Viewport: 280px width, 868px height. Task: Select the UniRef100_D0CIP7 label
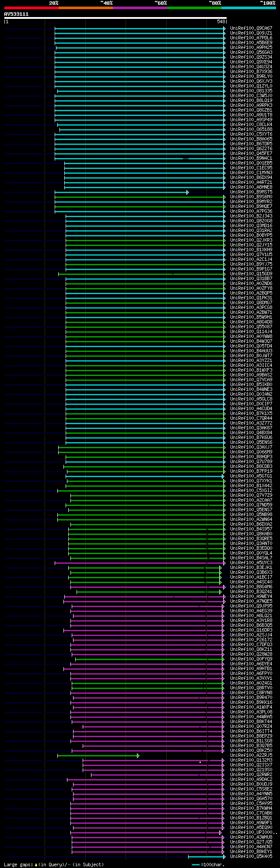click(251, 404)
